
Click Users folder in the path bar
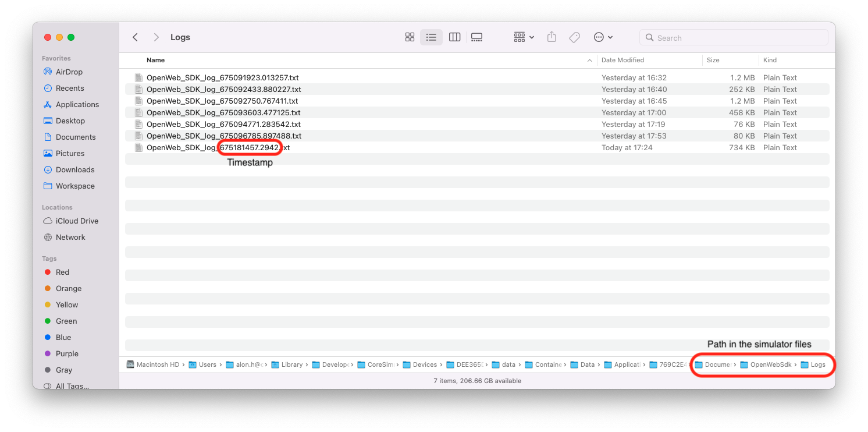point(202,364)
